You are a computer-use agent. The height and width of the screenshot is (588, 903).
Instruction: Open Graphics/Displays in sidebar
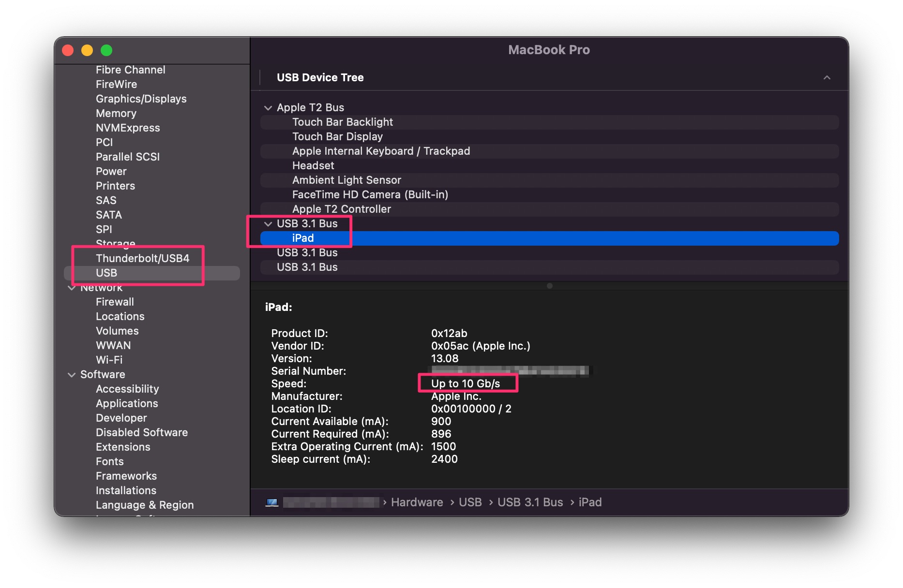141,99
